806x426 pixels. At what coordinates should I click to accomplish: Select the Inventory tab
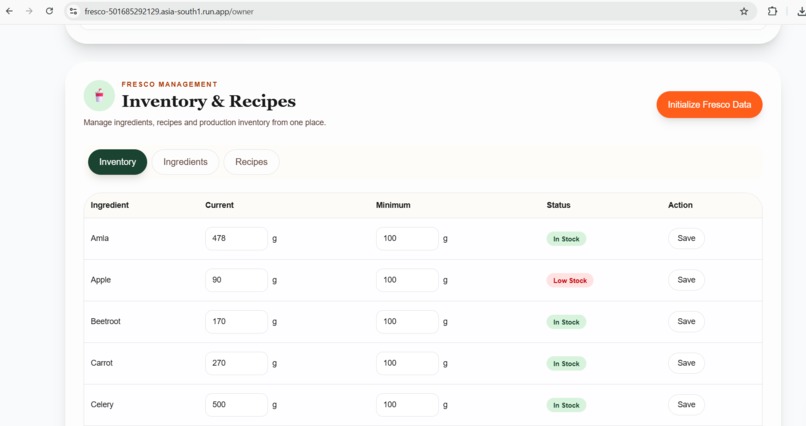[117, 162]
